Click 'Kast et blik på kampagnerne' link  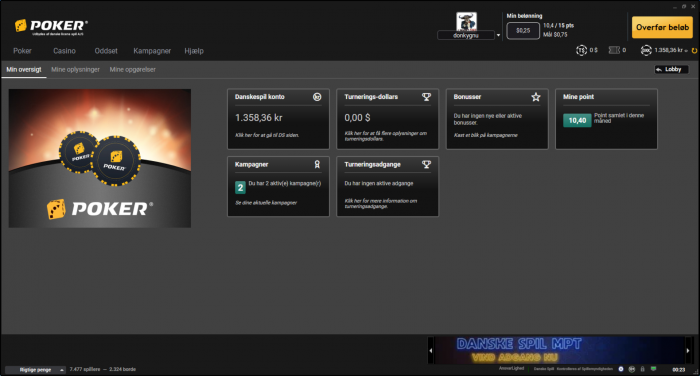(x=486, y=135)
